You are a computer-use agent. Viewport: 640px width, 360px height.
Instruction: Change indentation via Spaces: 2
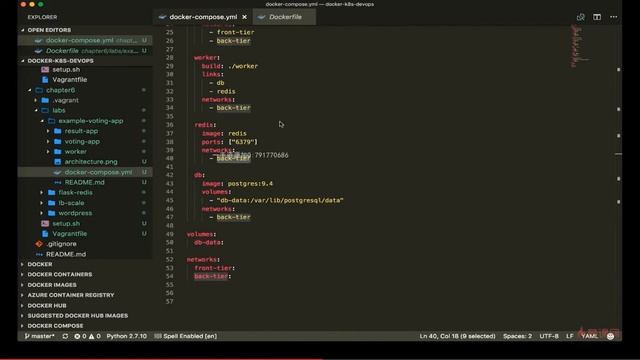[517, 336]
